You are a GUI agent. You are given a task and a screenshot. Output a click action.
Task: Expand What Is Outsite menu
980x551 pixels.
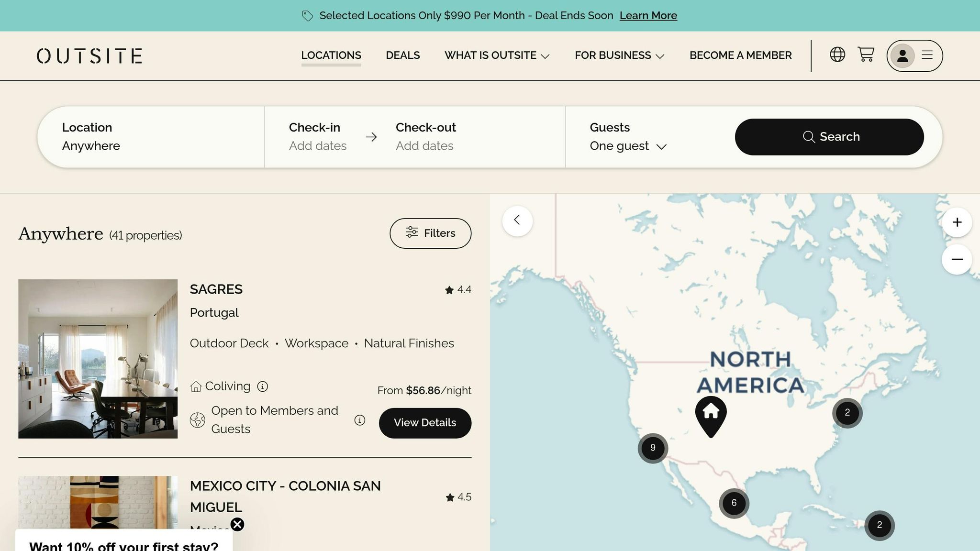(x=497, y=55)
